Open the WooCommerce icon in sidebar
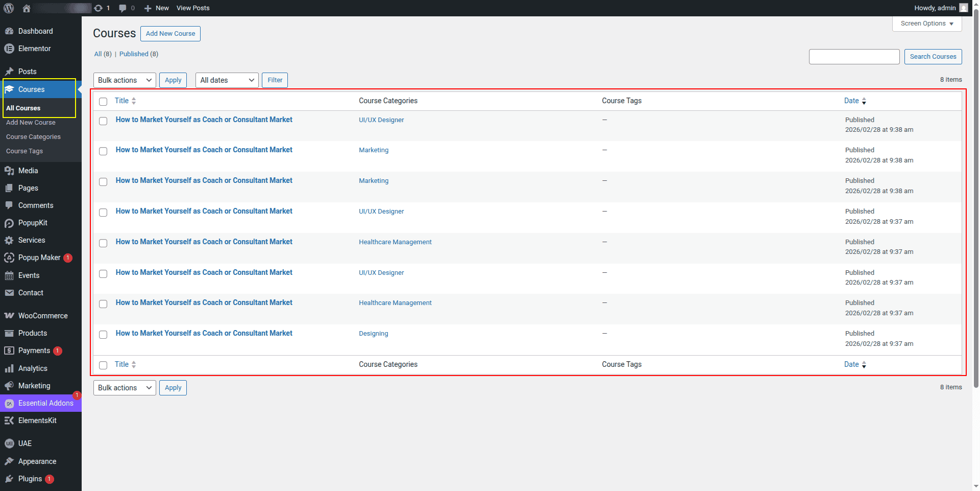980x491 pixels. [9, 316]
